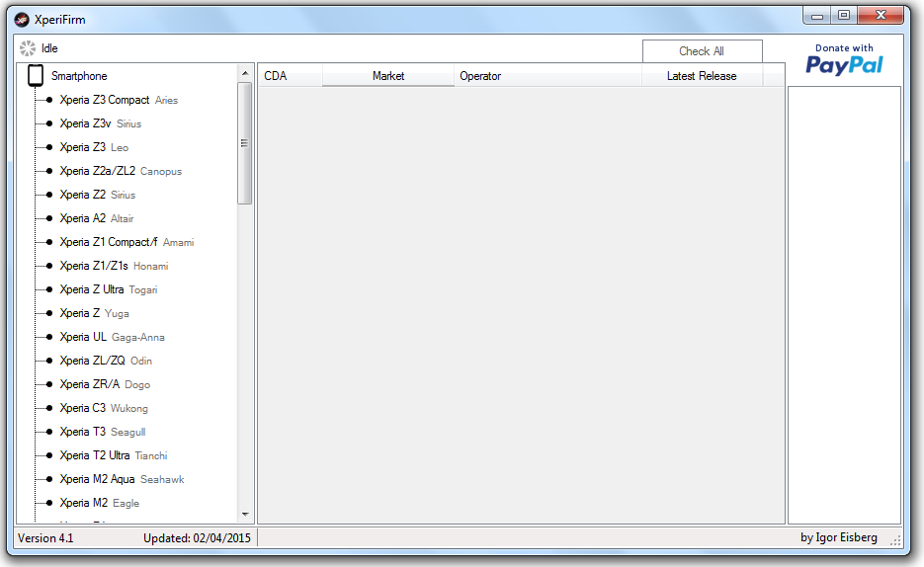This screenshot has height=567, width=924.
Task: Sort by the Operator column header
Action: 547,76
